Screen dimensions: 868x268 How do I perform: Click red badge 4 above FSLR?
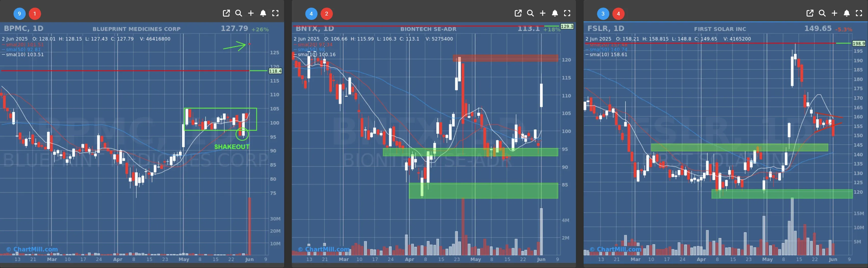click(618, 14)
